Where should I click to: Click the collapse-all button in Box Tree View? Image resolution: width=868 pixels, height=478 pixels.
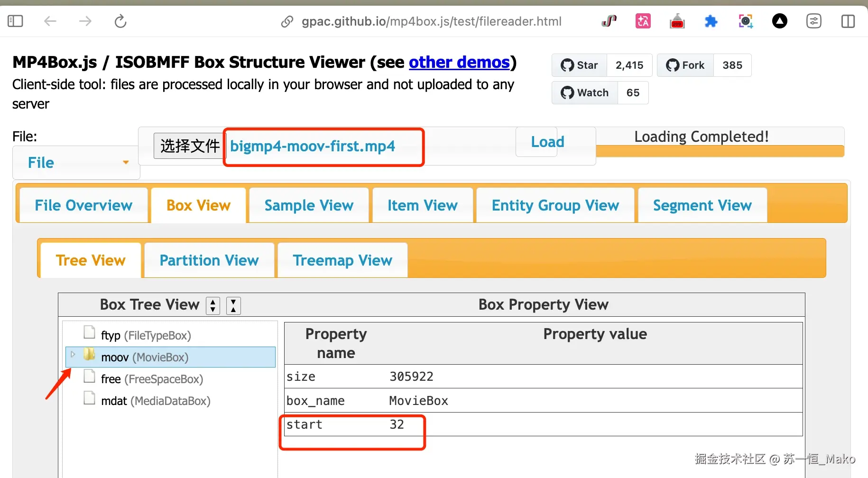(233, 305)
